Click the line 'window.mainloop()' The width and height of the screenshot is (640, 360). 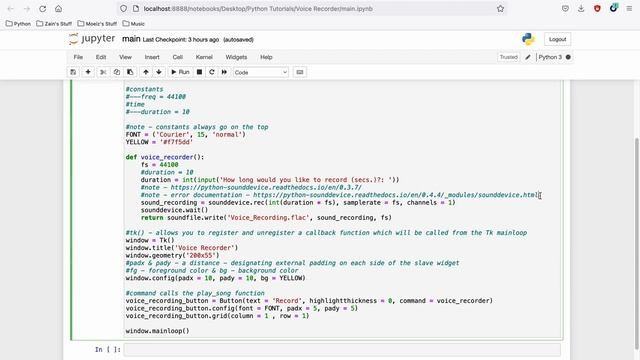tap(158, 331)
